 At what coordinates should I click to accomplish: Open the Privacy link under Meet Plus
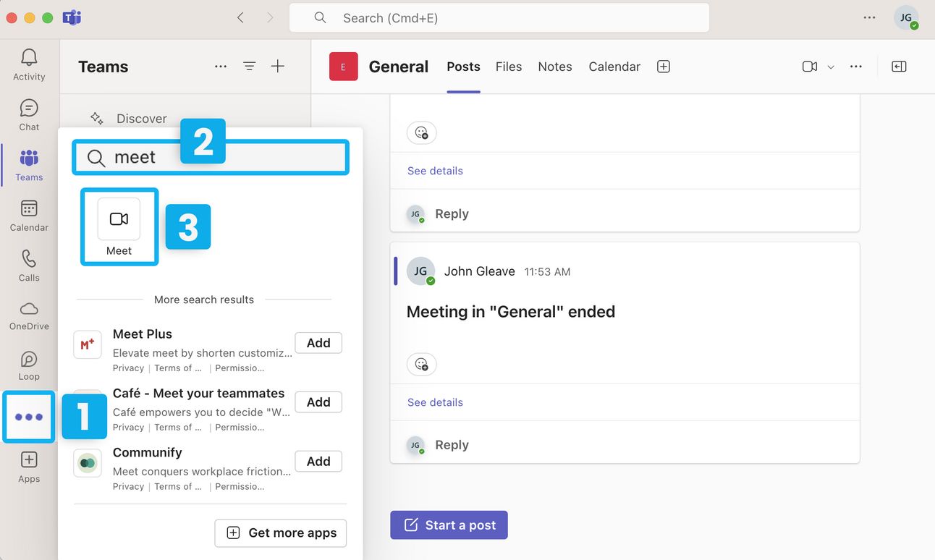click(128, 368)
